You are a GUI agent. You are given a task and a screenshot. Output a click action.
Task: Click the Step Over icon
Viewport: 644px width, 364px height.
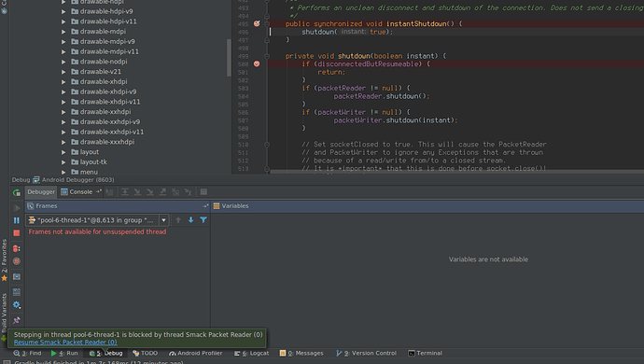[125, 192]
